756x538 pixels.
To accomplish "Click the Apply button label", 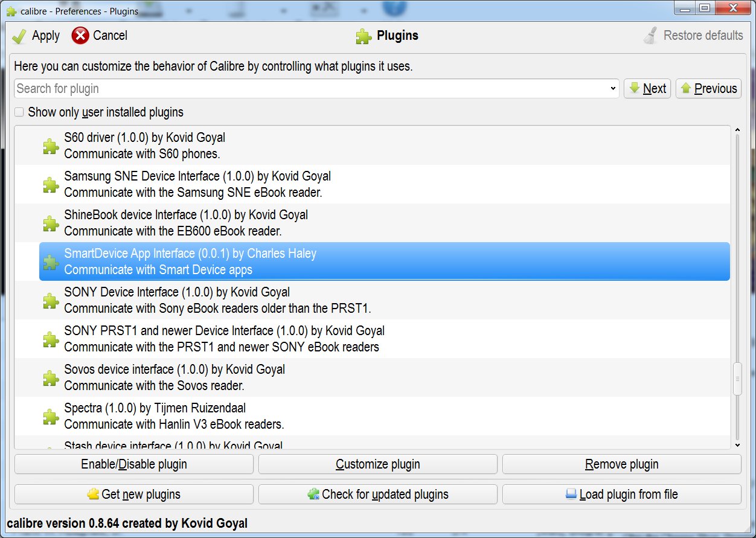I will click(46, 36).
